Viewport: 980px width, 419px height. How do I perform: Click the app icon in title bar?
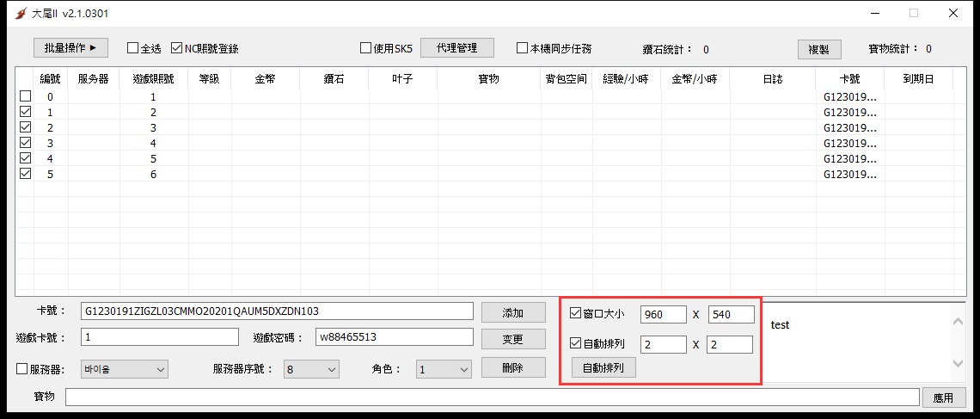21,14
